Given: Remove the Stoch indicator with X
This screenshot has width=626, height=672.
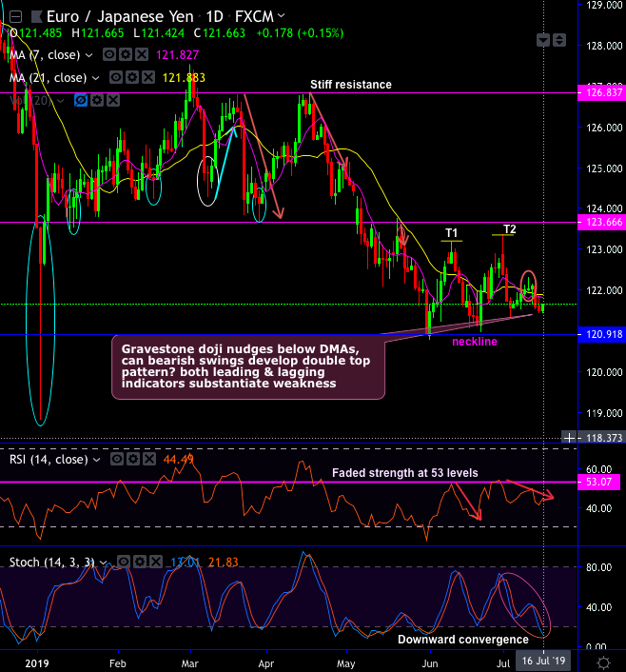Looking at the screenshot, I should pos(156,562).
